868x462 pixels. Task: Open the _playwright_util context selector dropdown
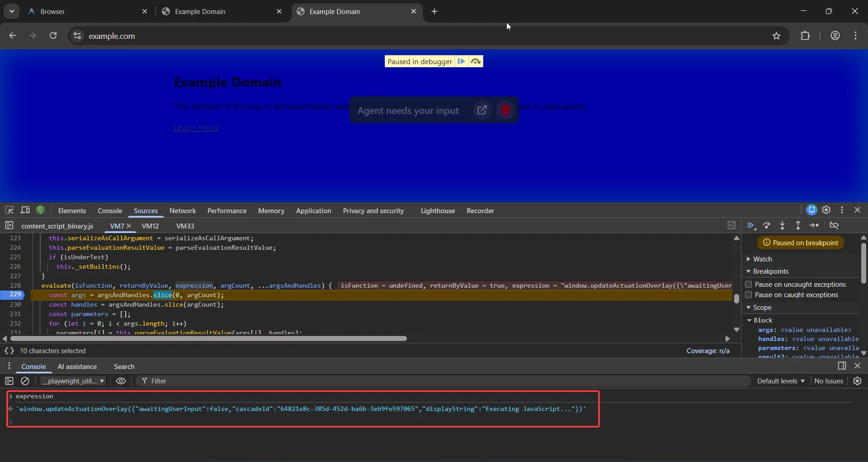(x=73, y=381)
